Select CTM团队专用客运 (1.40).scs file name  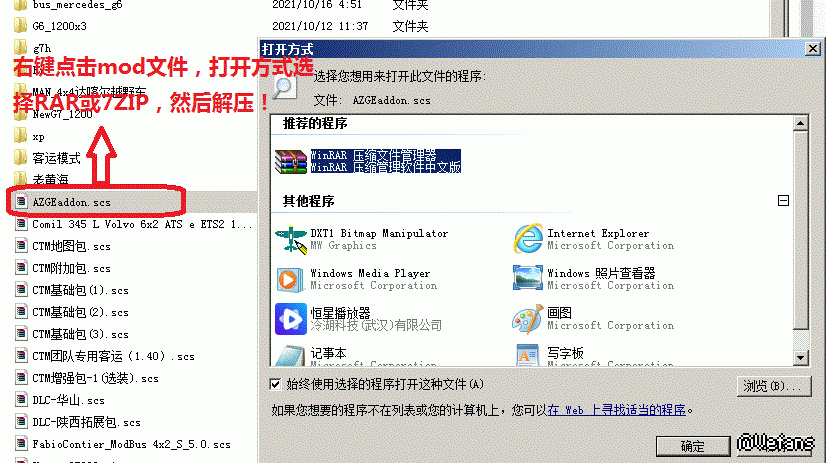113,357
